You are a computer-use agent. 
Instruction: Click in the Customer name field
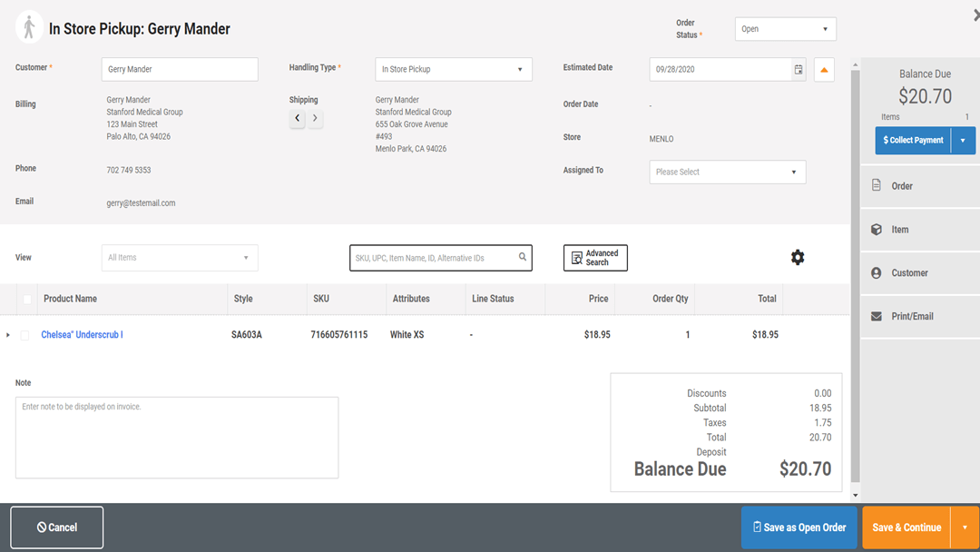tap(180, 69)
